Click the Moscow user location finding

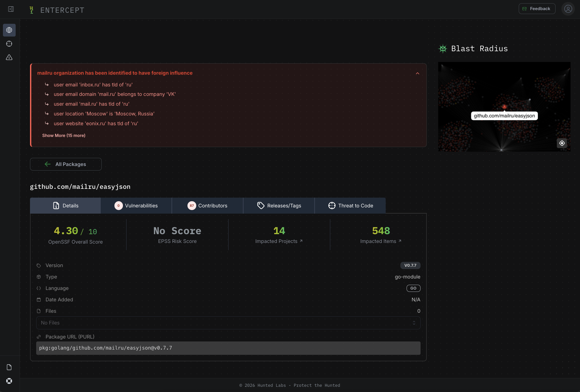104,114
